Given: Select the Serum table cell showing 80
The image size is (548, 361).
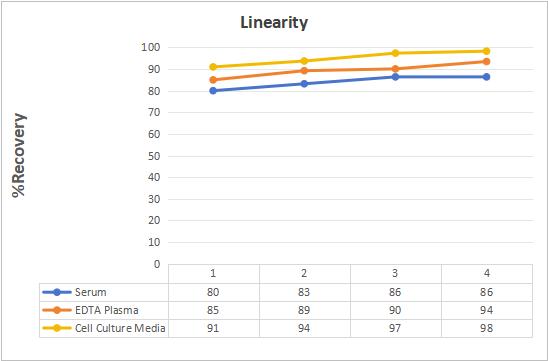Looking at the screenshot, I should [213, 292].
